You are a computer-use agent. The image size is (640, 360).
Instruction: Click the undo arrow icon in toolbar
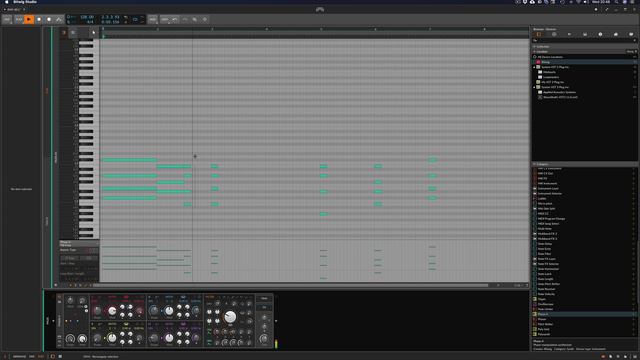pos(175,19)
